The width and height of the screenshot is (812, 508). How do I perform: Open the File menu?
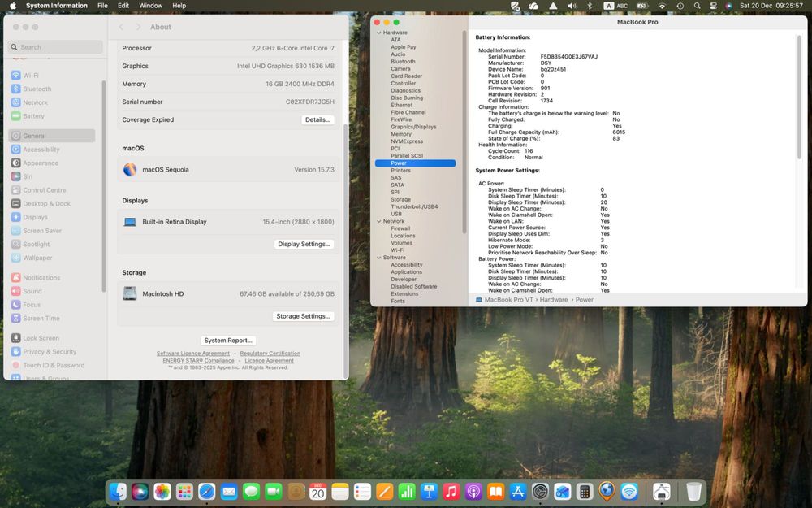click(x=102, y=6)
